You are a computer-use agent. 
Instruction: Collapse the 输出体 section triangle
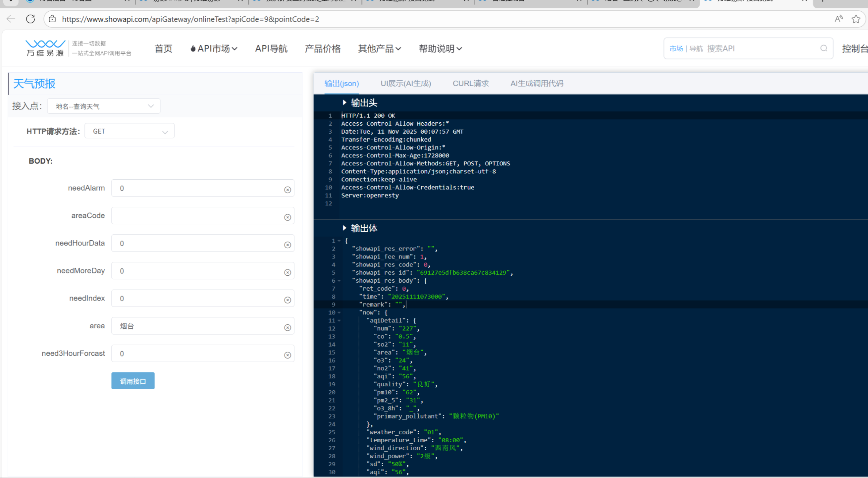(344, 228)
